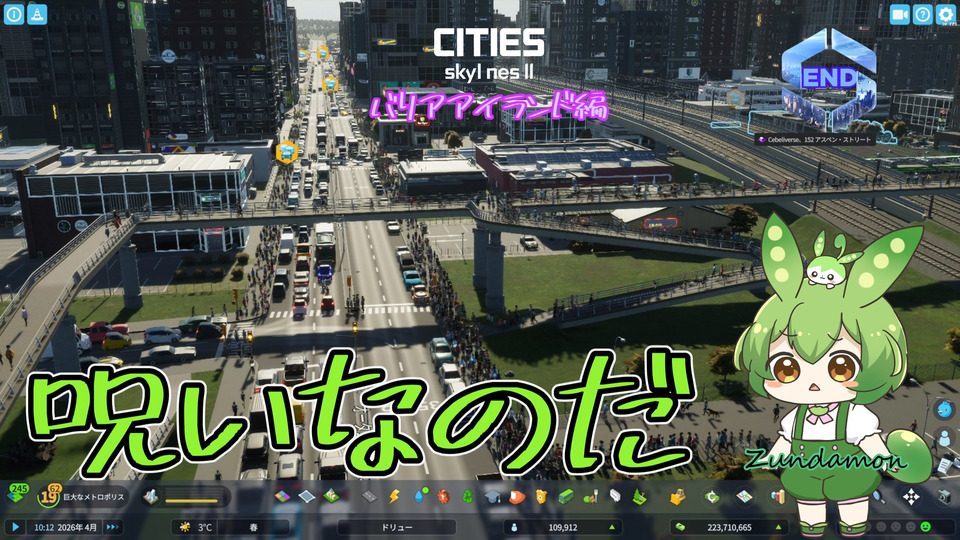
Task: Open the help question mark icon
Action: tap(923, 14)
